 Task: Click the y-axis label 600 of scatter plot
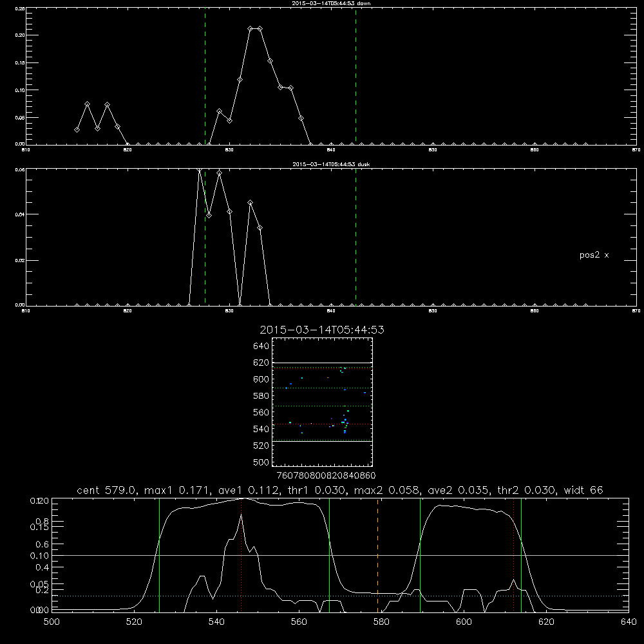[x=261, y=379]
